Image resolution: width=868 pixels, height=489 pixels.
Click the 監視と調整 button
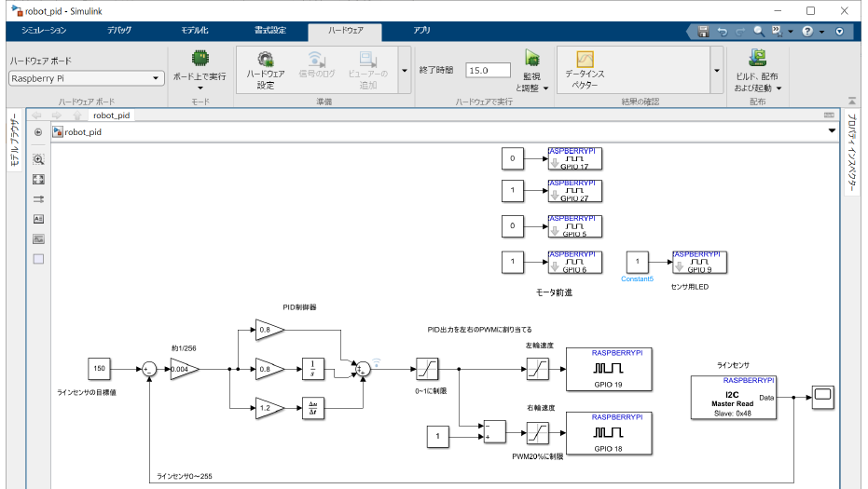[531, 70]
